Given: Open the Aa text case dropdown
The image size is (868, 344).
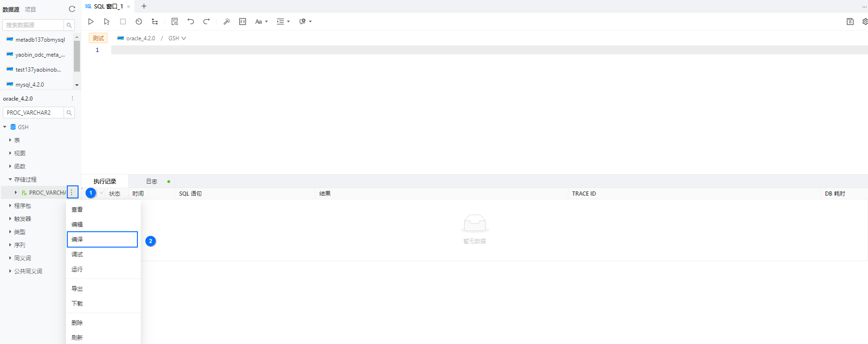Looking at the screenshot, I should (261, 22).
